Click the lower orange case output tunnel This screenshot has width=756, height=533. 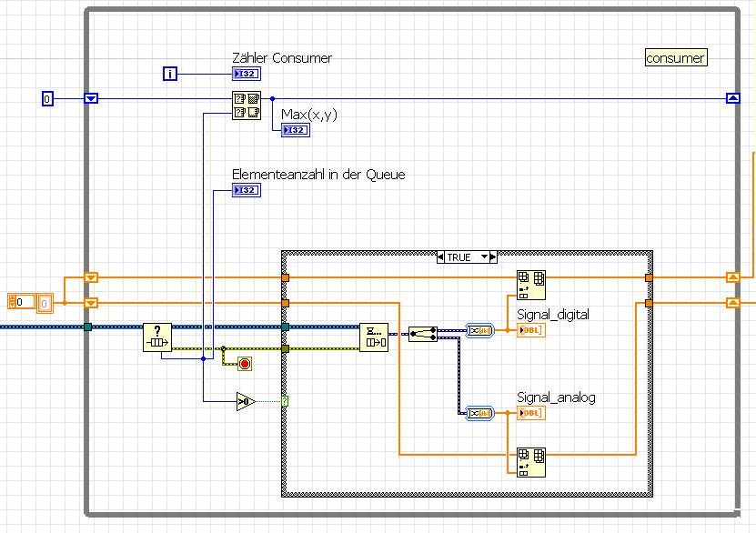click(x=649, y=303)
